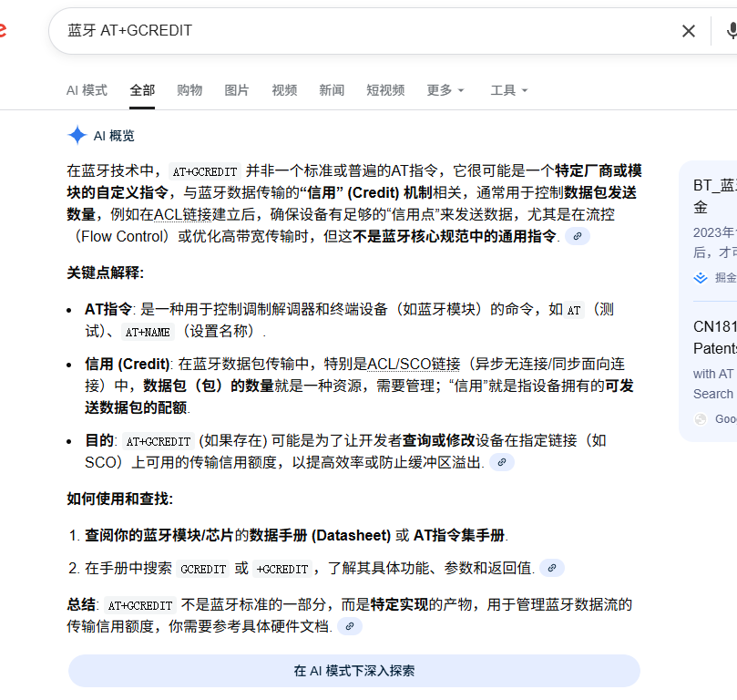Open citation link icon after 参数和返回值
737x700 pixels.
[x=552, y=568]
